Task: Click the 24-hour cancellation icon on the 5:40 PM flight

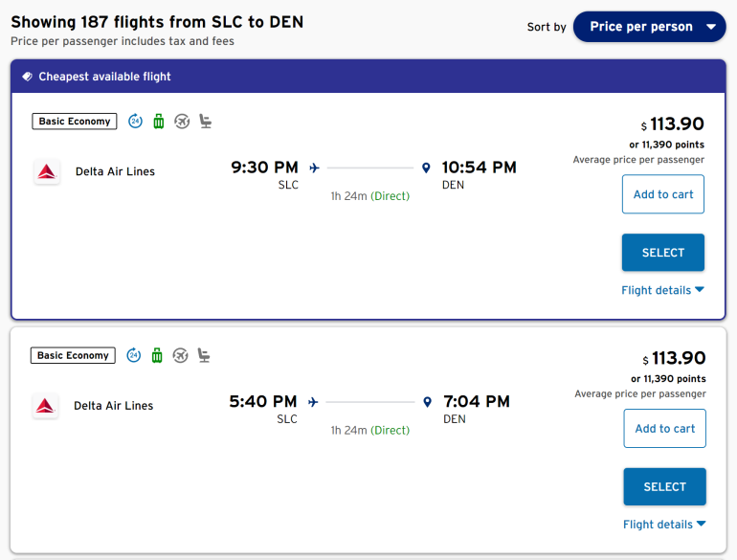Action: point(134,355)
